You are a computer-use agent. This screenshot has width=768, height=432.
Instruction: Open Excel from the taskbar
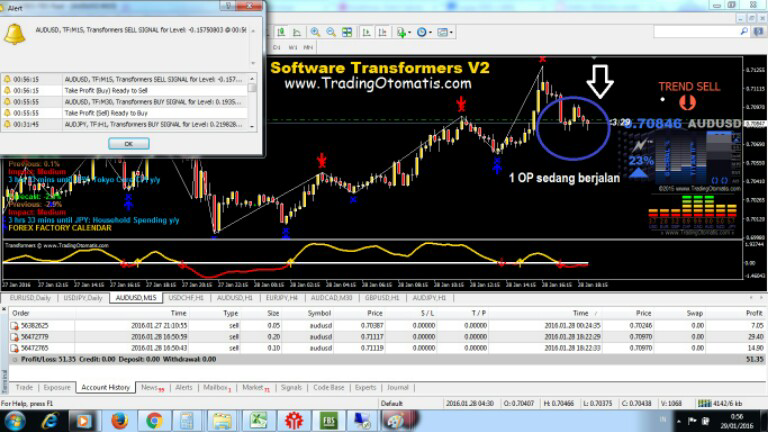click(259, 421)
